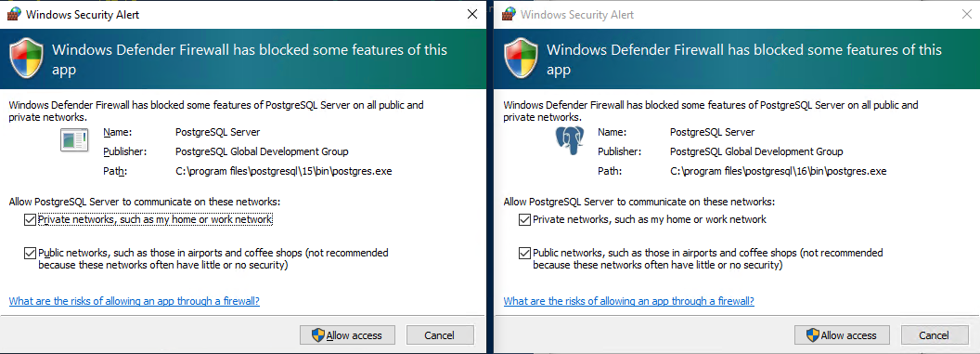Click path text postgresql\15\bin\postgres.exe
The width and height of the screenshot is (980, 354).
click(x=284, y=171)
